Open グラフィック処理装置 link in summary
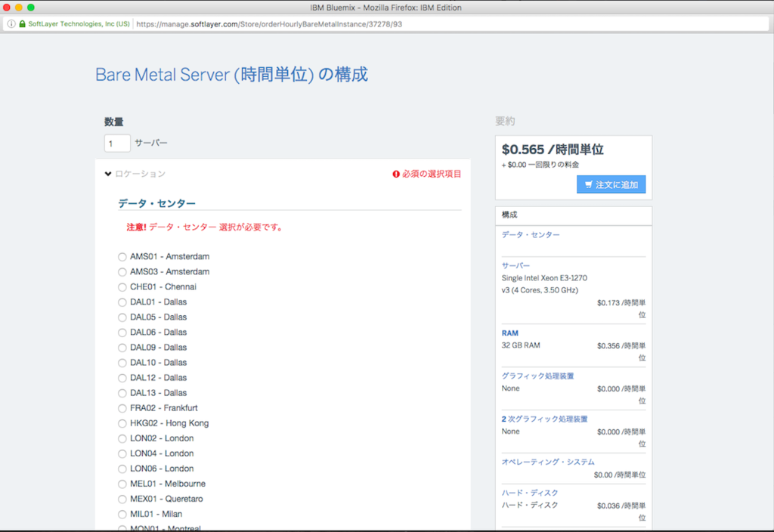 click(x=537, y=376)
